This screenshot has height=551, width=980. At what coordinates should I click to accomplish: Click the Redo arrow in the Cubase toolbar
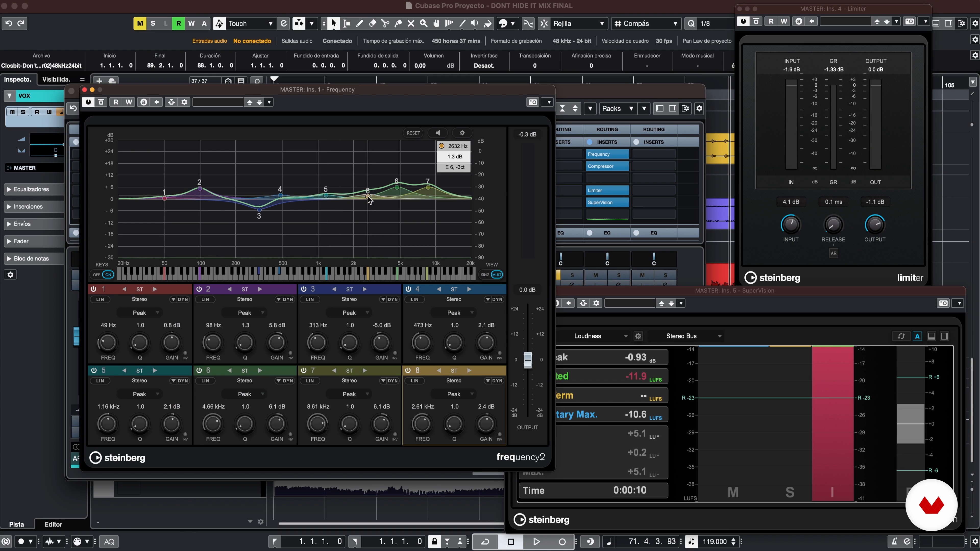(21, 23)
